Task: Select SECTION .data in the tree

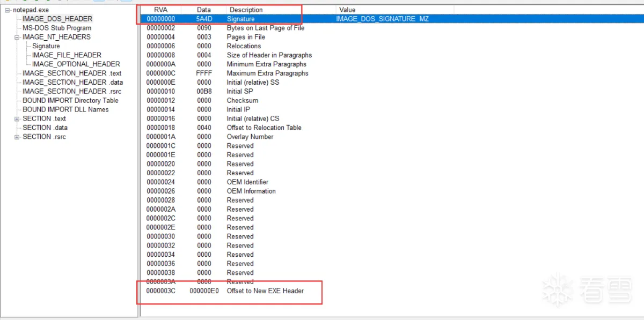Action: point(45,128)
